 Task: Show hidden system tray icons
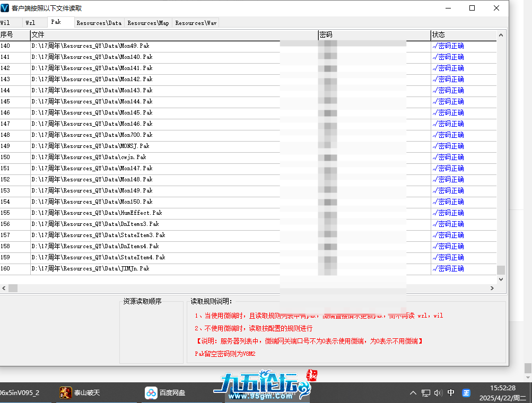[x=413, y=393]
